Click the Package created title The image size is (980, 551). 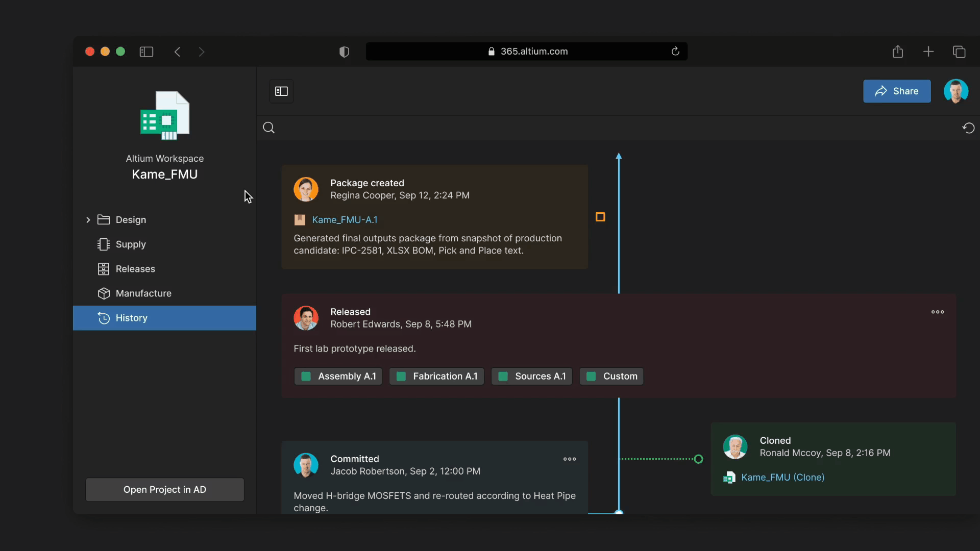(367, 183)
